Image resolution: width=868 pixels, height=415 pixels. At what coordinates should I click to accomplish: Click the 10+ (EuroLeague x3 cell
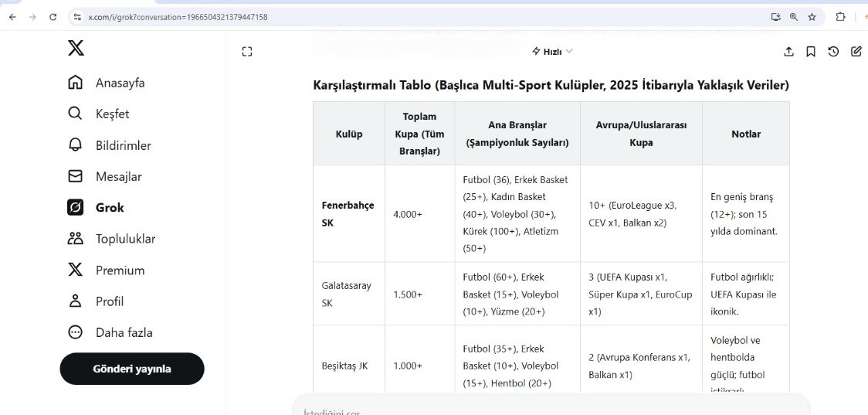pos(641,214)
